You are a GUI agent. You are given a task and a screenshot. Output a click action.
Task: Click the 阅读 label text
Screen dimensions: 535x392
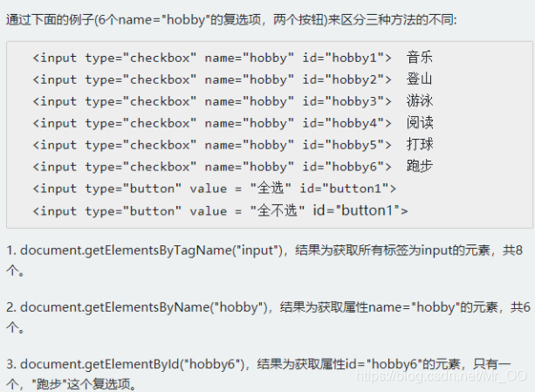tap(419, 123)
